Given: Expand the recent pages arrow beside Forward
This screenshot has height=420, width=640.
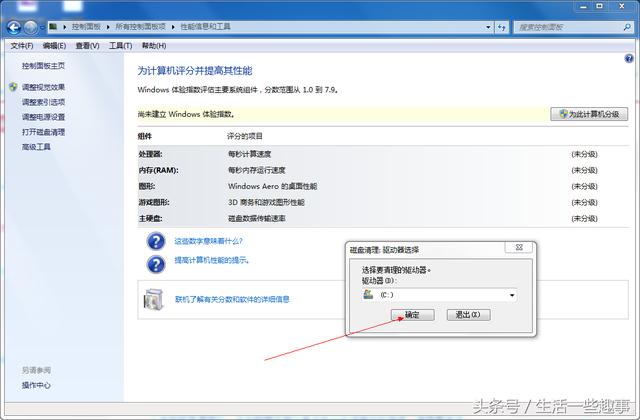Looking at the screenshot, I should [42, 28].
